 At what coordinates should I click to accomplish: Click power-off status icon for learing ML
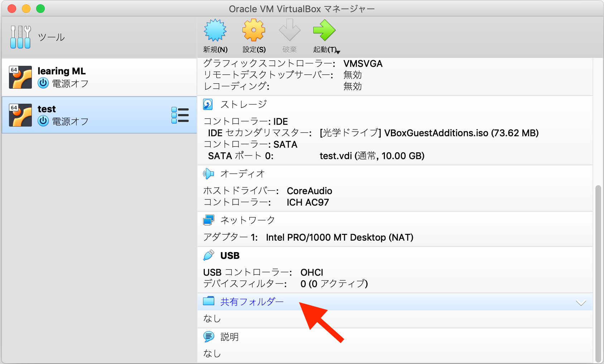click(x=43, y=83)
